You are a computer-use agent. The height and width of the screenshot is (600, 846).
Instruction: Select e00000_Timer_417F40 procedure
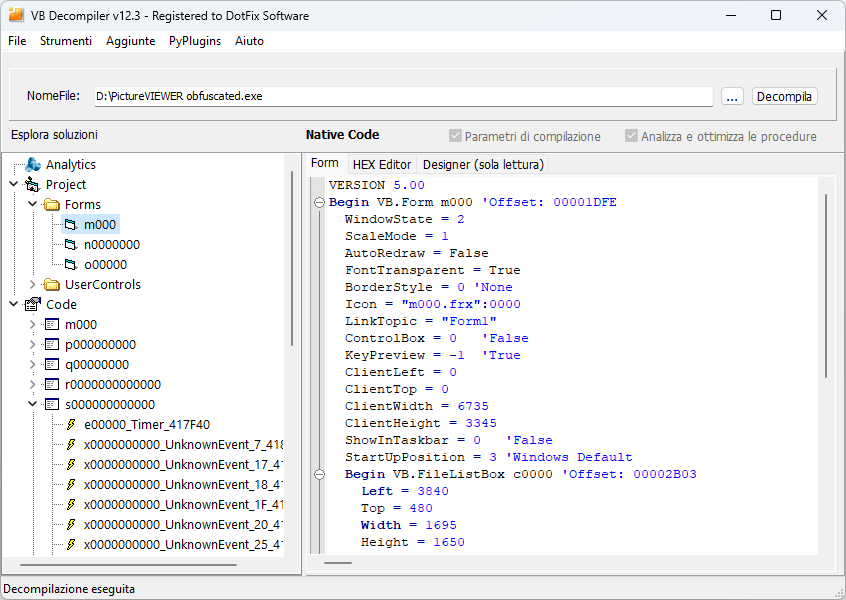[x=147, y=425]
